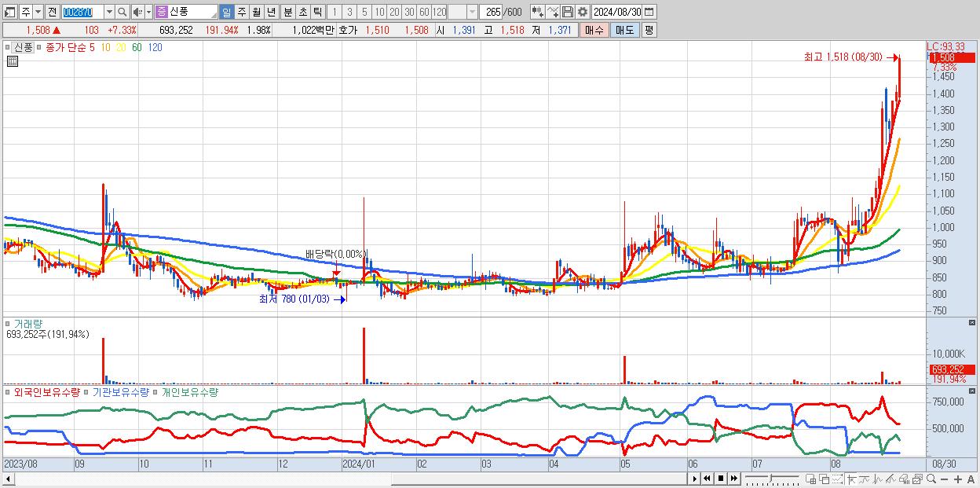Viewport: 980px width, 488px height.
Task: Click the date field 2024/08/30
Action: [616, 12]
